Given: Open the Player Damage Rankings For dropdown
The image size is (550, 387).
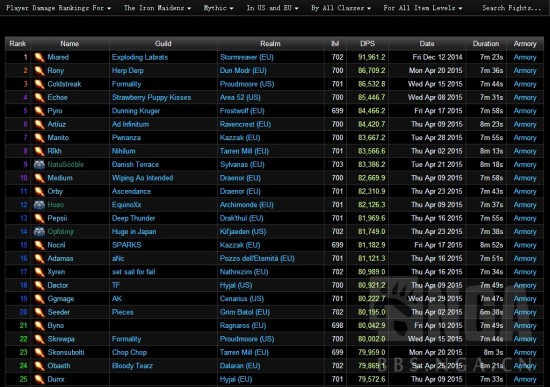Looking at the screenshot, I should (x=59, y=8).
